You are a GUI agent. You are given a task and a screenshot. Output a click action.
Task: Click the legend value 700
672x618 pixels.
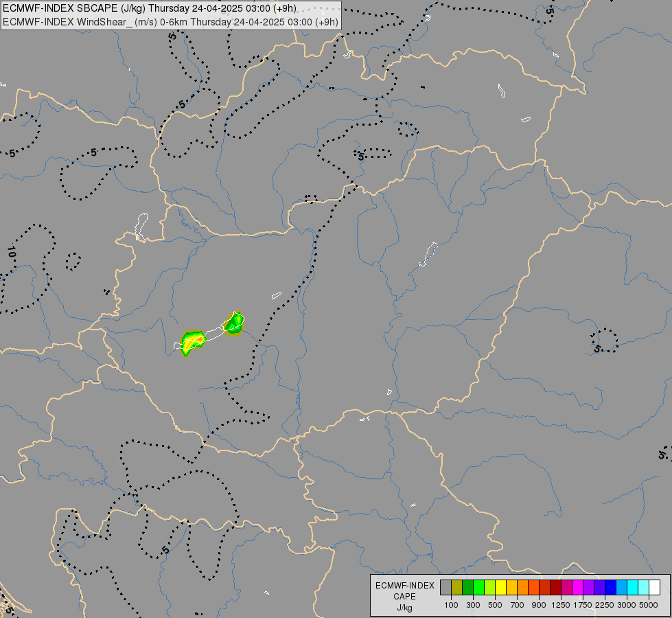pyautogui.click(x=518, y=605)
